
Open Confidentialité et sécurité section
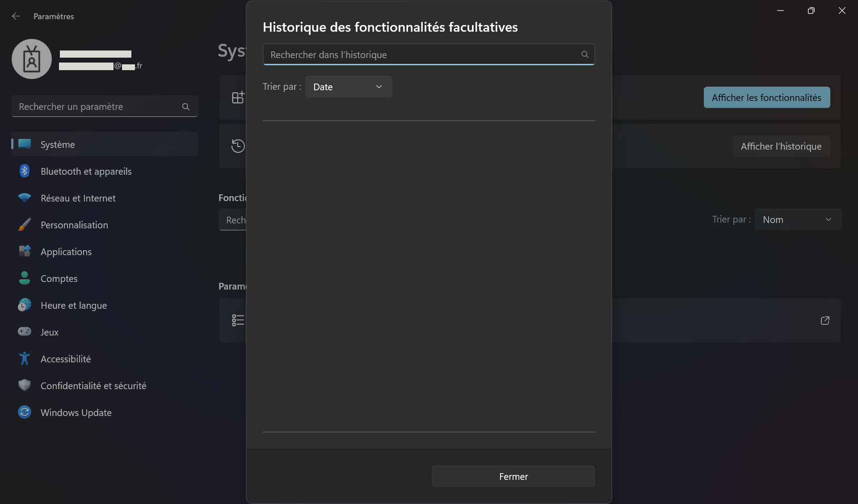click(93, 386)
